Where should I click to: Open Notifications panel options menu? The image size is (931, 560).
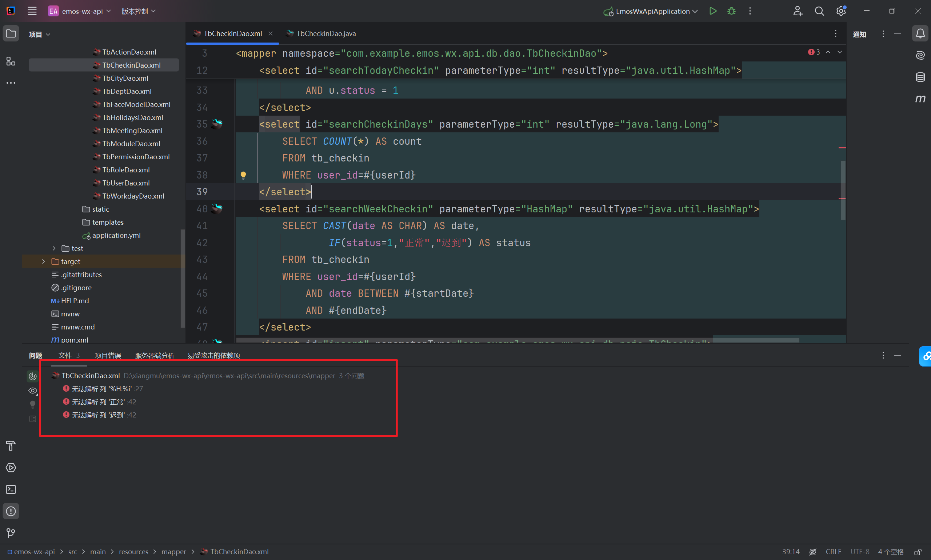(883, 33)
